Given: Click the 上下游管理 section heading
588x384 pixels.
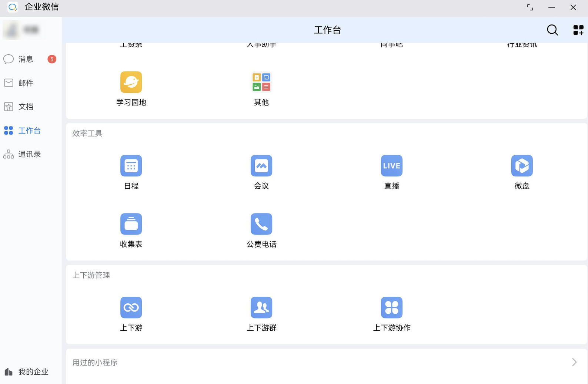Looking at the screenshot, I should coord(91,275).
